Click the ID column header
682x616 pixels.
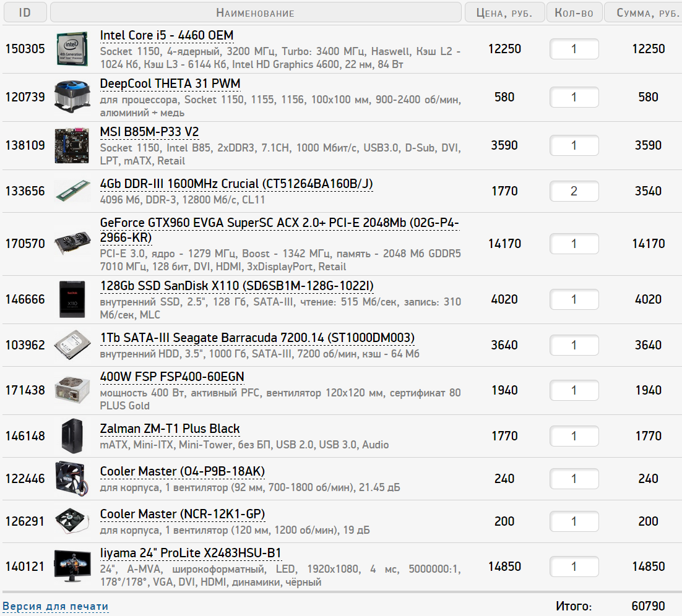click(x=25, y=12)
